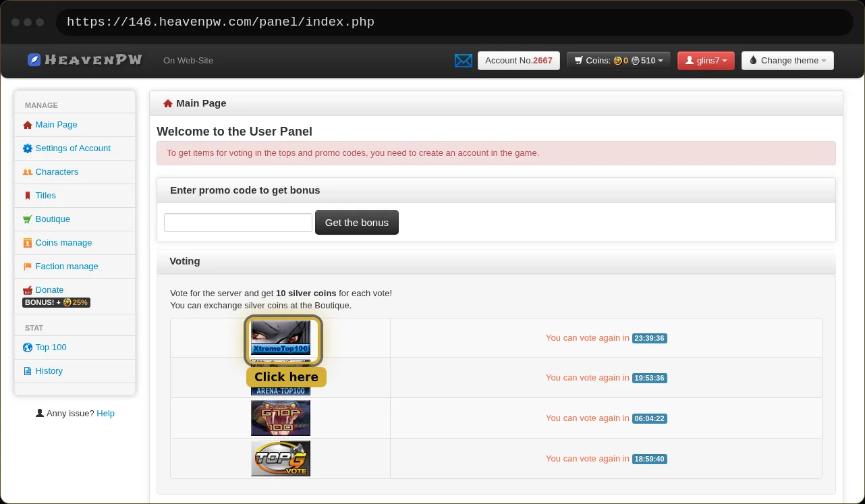
Task: Open the Help link
Action: [x=106, y=414]
